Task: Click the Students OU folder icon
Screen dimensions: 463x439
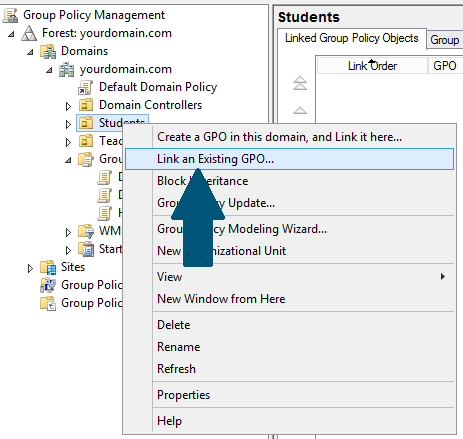Action: pyautogui.click(x=86, y=123)
